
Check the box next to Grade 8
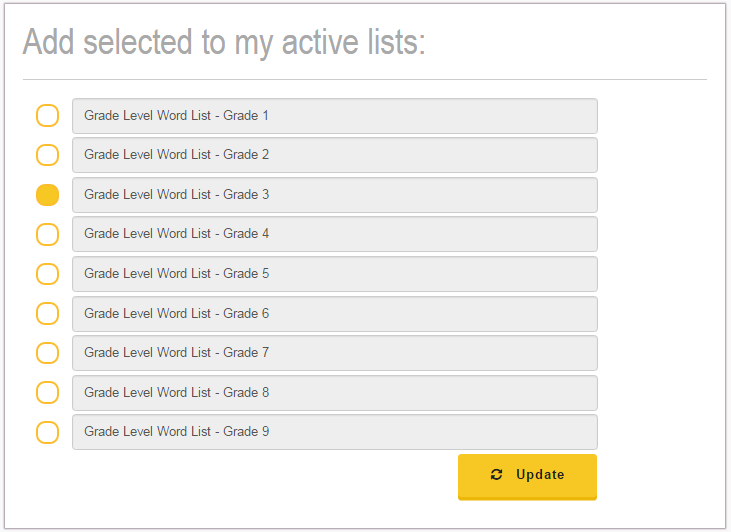click(x=47, y=392)
